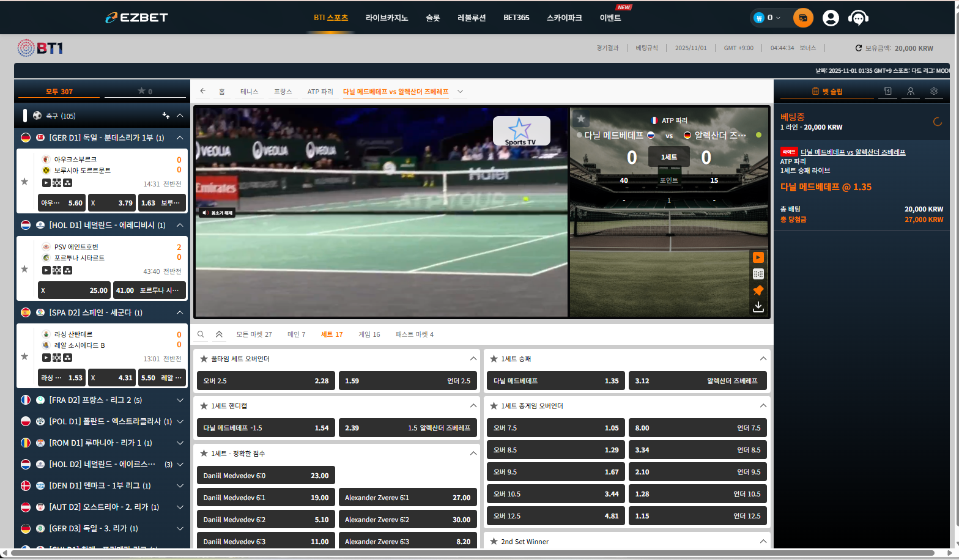Click the user profile icon in header
This screenshot has width=959, height=560.
click(x=831, y=18)
